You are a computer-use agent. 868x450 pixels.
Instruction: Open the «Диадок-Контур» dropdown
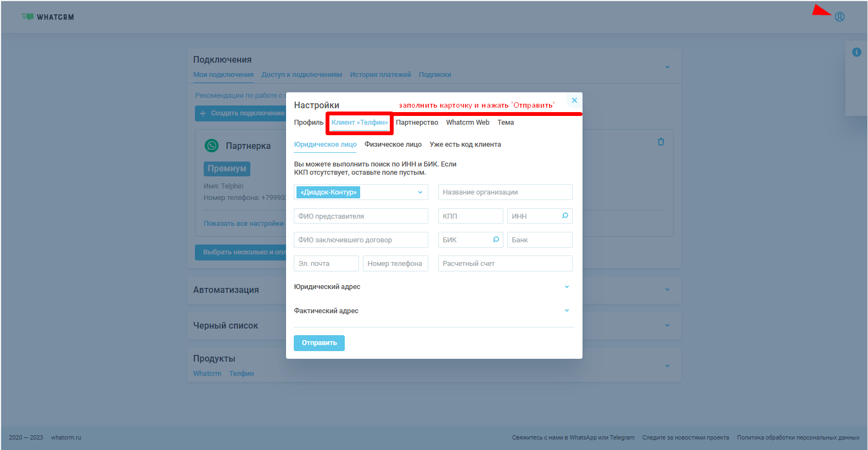420,192
